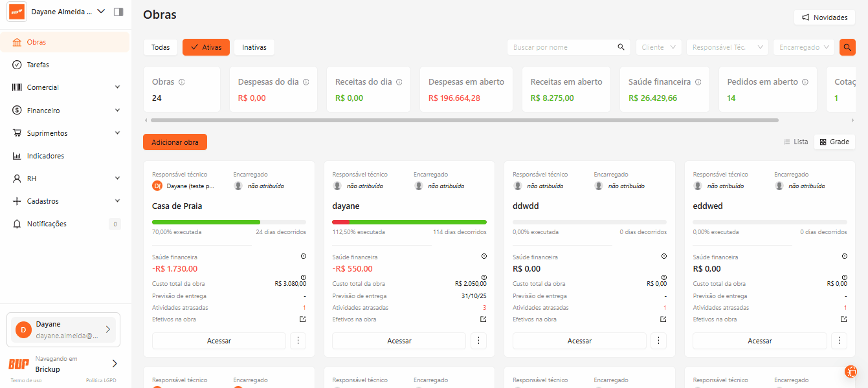
Task: Open Efetivos na obra link icon for dayane
Action: click(x=483, y=319)
